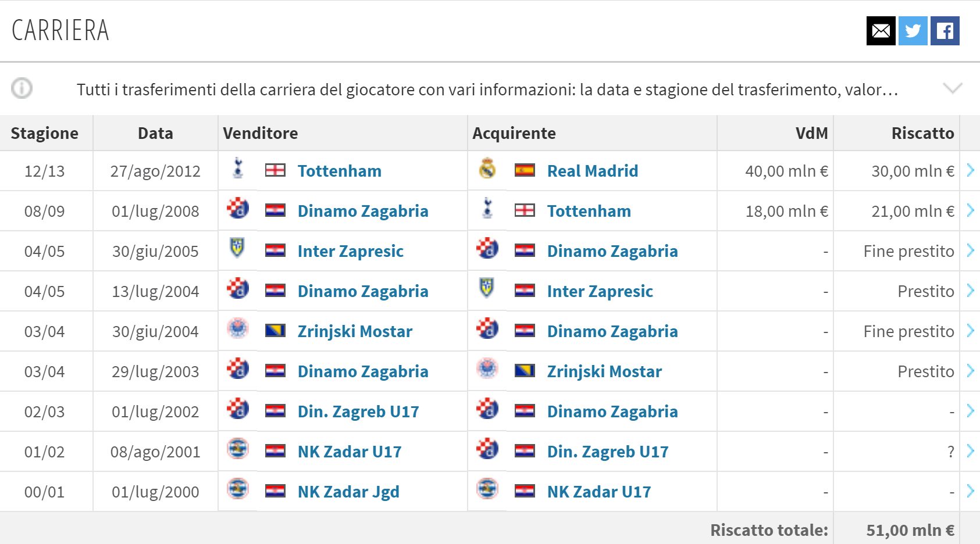Image resolution: width=980 pixels, height=544 pixels.
Task: Open Din. Zagreb U17 seller link
Action: tap(358, 411)
